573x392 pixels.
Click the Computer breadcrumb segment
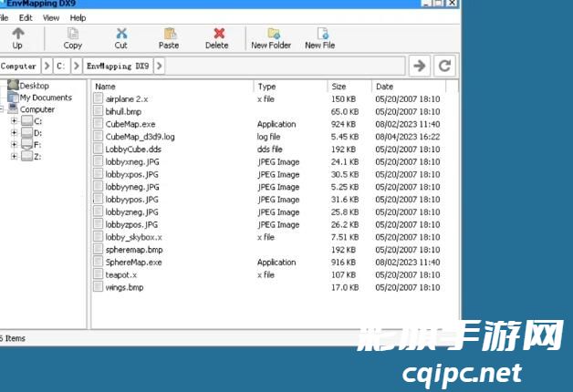[18, 66]
